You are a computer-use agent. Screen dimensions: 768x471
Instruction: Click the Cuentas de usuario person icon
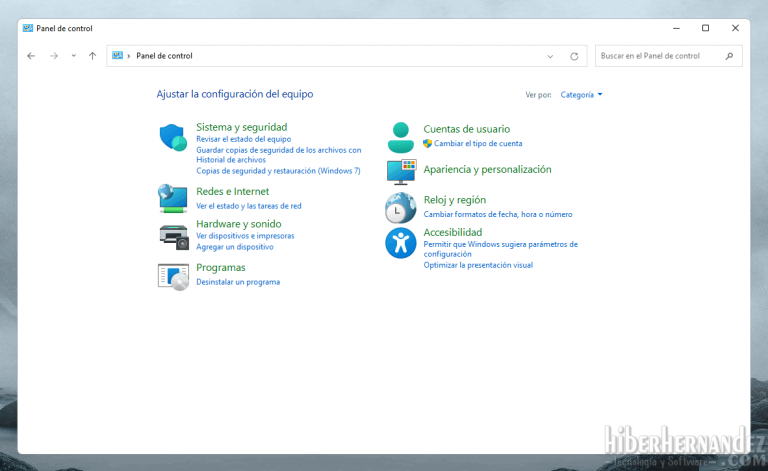401,137
